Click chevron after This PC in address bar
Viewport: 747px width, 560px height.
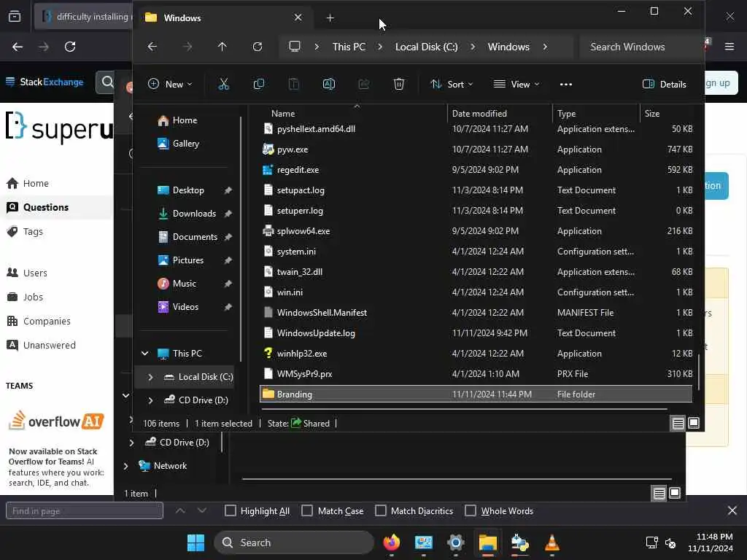tap(380, 47)
